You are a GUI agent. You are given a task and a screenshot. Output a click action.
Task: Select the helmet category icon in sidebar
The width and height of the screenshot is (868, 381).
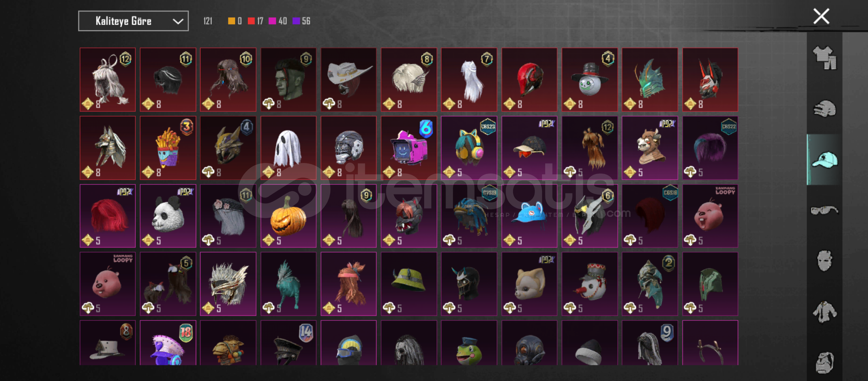824,108
